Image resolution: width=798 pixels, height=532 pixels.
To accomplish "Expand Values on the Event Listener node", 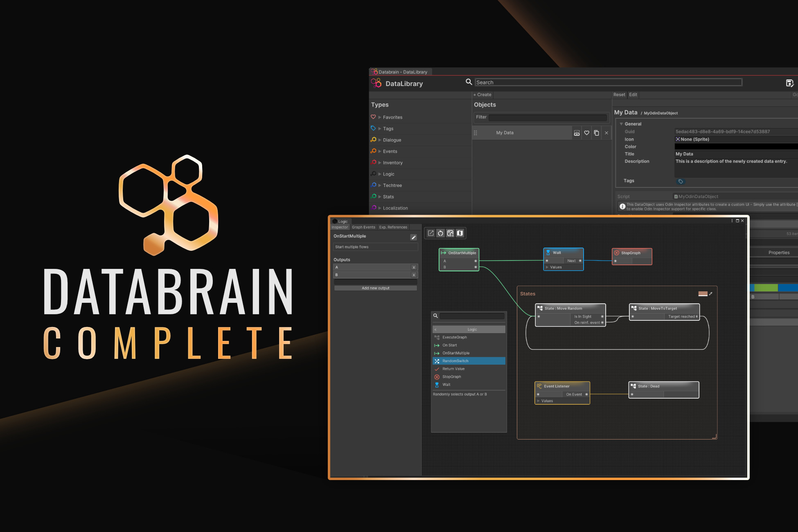I will 539,401.
